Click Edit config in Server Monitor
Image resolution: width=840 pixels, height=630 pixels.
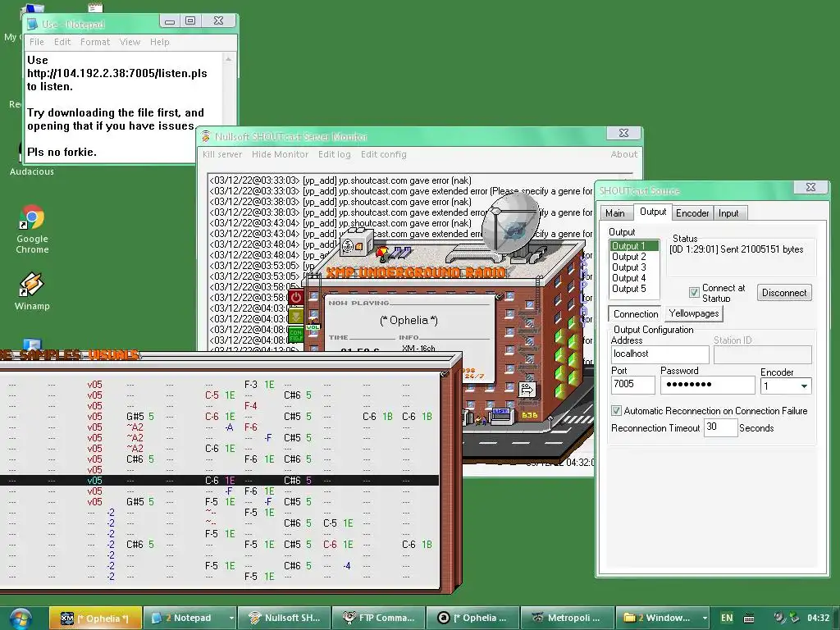[x=384, y=154]
